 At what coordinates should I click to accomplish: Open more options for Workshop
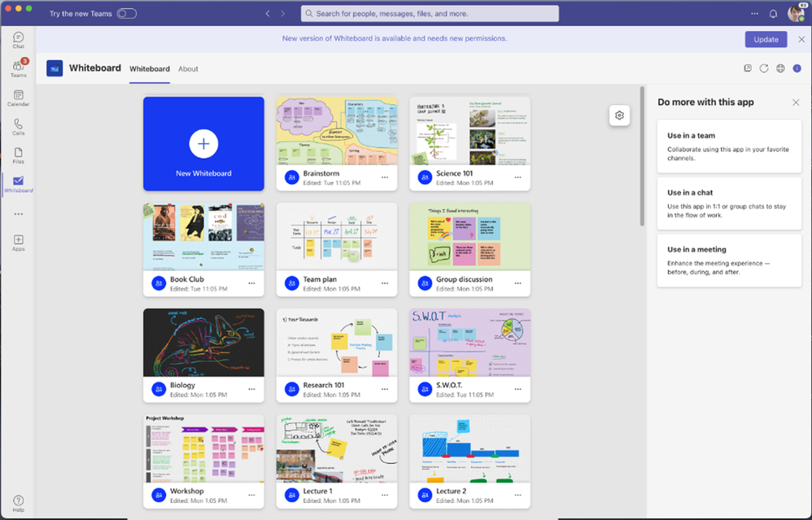pos(251,495)
